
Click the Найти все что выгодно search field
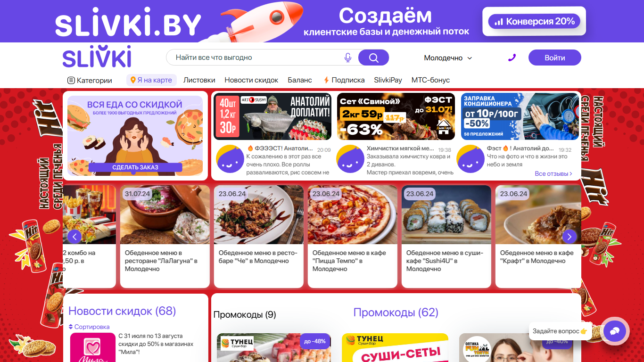[x=257, y=58]
